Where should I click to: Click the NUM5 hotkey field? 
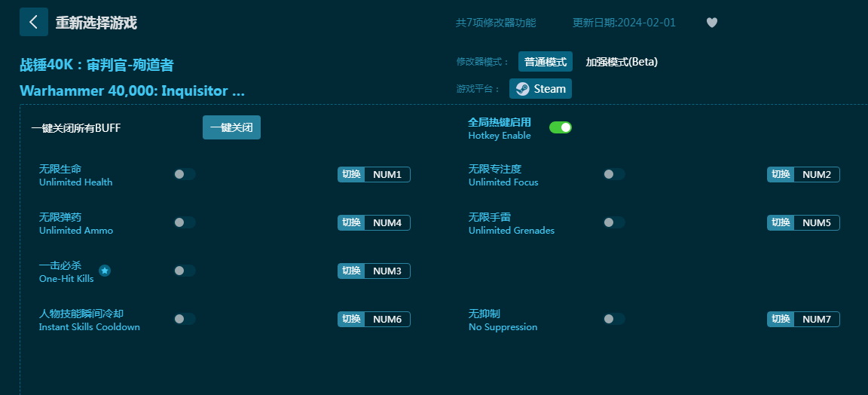coord(817,222)
